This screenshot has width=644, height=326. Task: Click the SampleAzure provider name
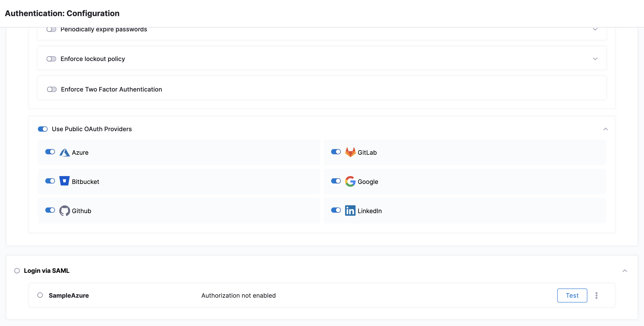pos(69,295)
